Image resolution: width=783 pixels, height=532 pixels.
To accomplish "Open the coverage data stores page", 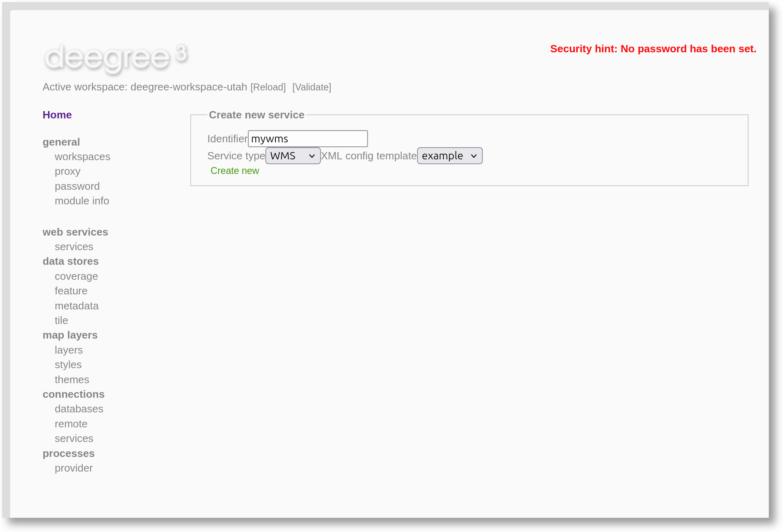I will 76,276.
